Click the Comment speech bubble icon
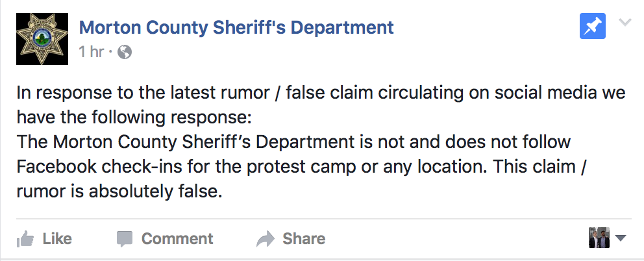Image resolution: width=644 pixels, height=261 pixels. 125,239
